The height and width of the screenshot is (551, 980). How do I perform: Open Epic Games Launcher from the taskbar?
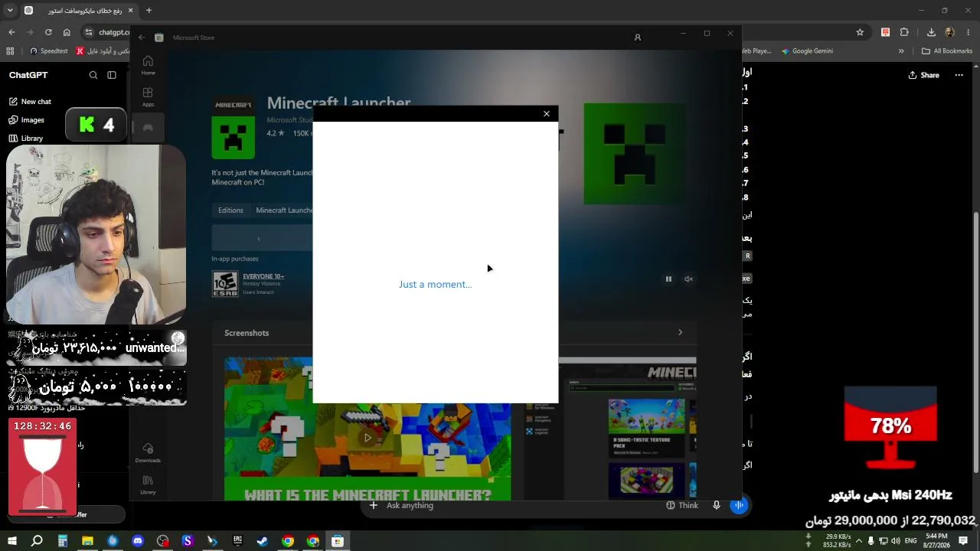237,541
